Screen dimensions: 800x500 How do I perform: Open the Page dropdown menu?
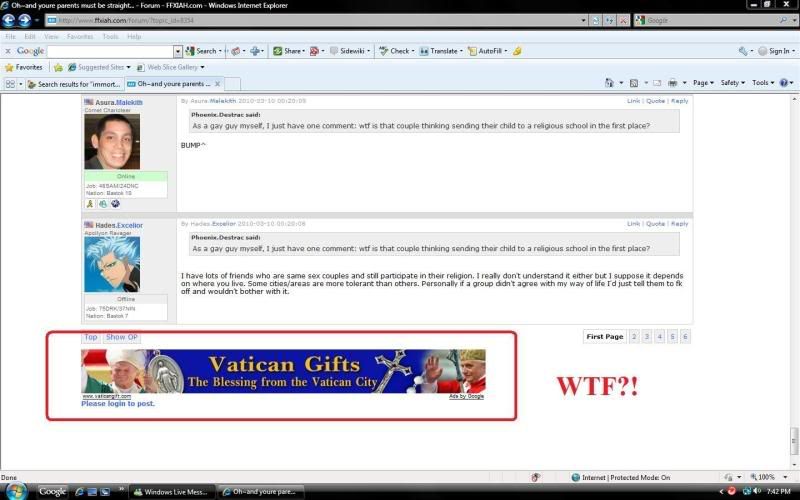click(703, 83)
